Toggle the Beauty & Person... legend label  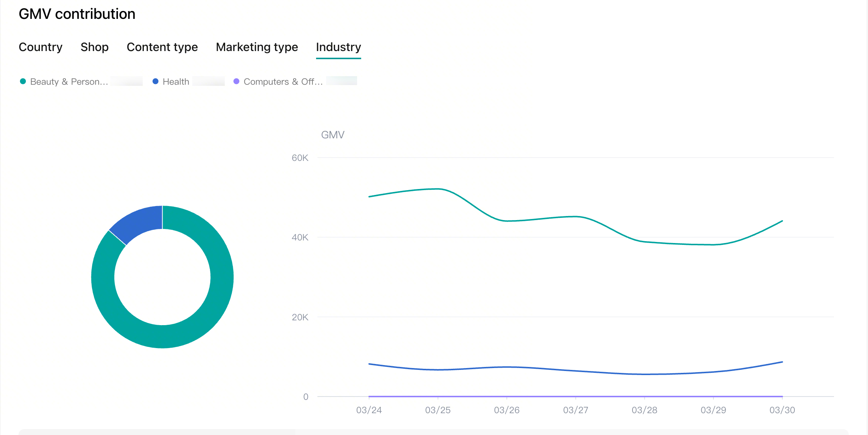(69, 81)
